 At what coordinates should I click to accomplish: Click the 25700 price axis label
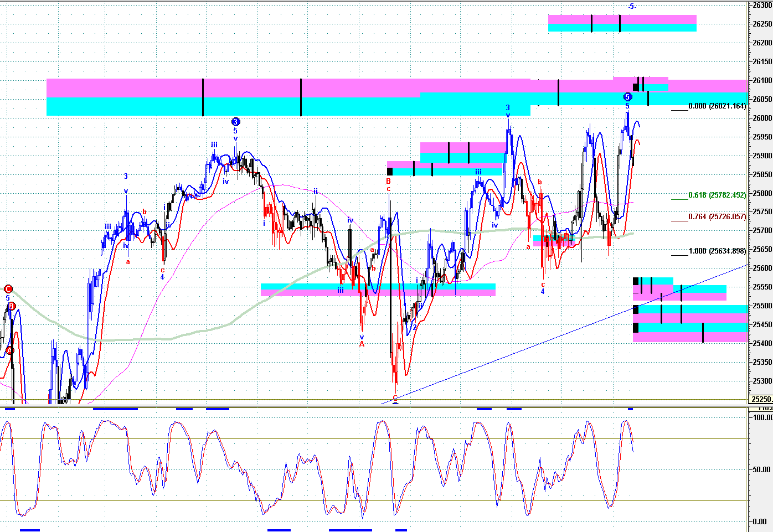click(762, 230)
